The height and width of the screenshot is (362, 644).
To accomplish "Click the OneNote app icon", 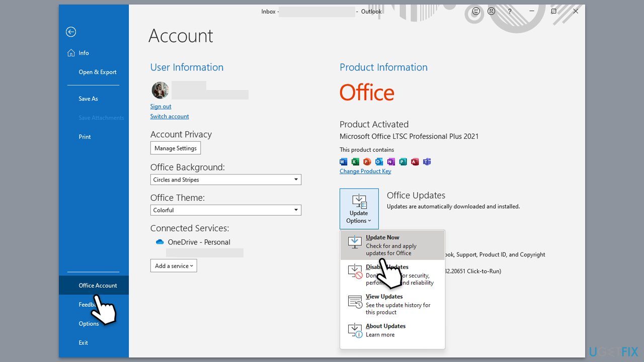I will 391,161.
